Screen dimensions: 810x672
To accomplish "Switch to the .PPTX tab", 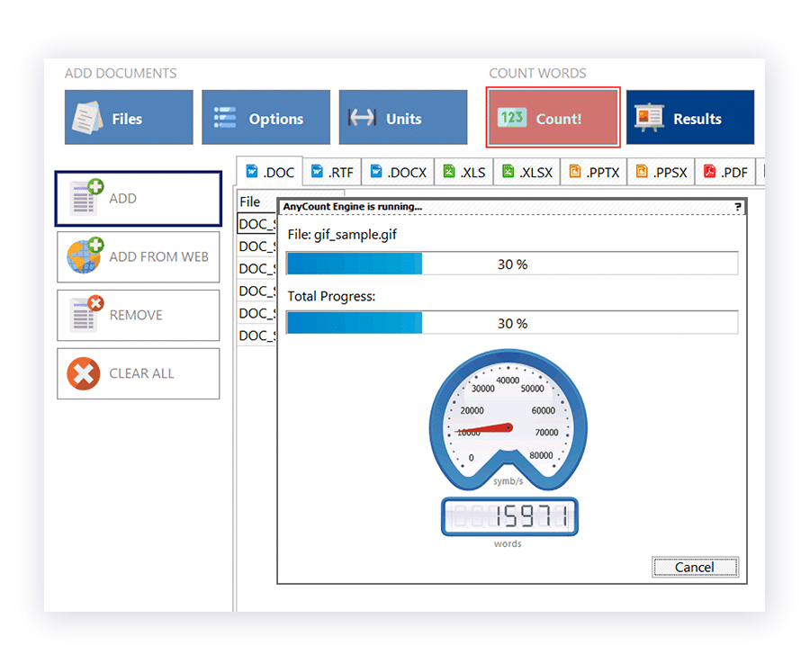I will pyautogui.click(x=594, y=172).
